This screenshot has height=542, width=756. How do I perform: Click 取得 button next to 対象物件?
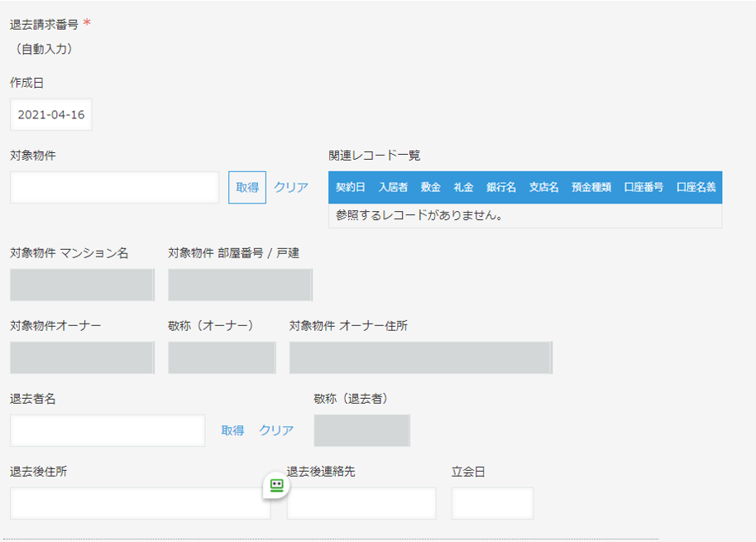[x=247, y=187]
